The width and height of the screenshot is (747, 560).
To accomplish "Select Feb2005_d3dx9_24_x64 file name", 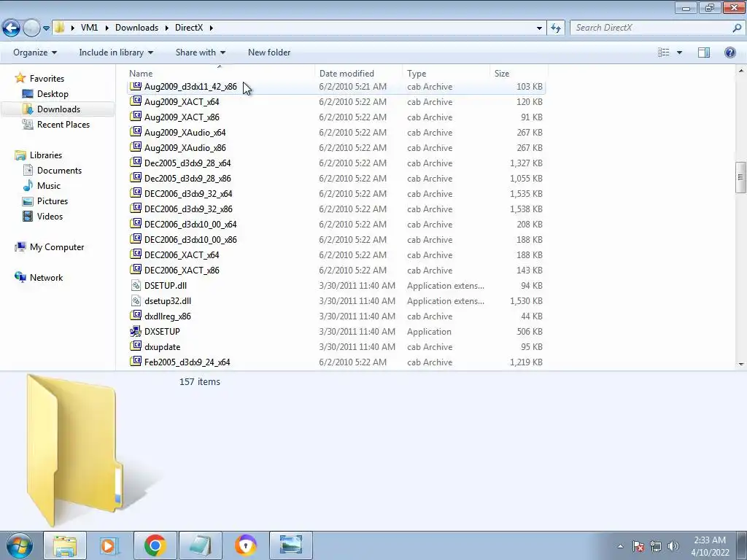I will click(x=187, y=362).
